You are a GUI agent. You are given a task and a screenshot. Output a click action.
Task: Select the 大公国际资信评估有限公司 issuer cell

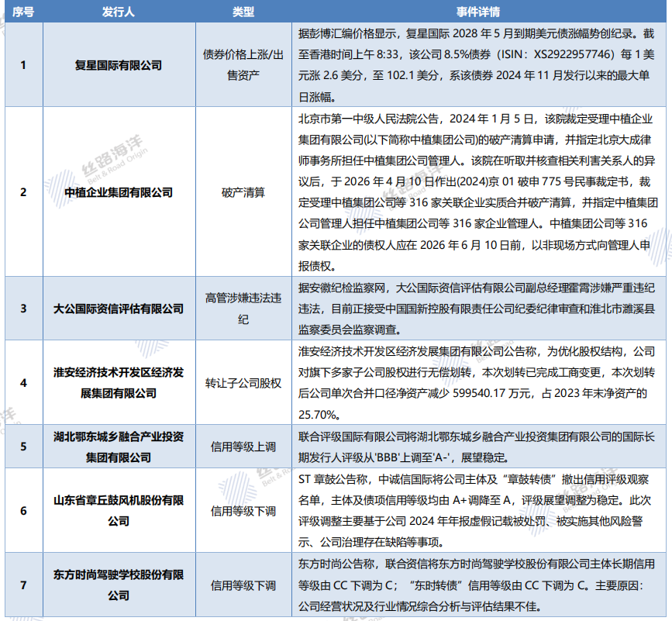[118, 308]
